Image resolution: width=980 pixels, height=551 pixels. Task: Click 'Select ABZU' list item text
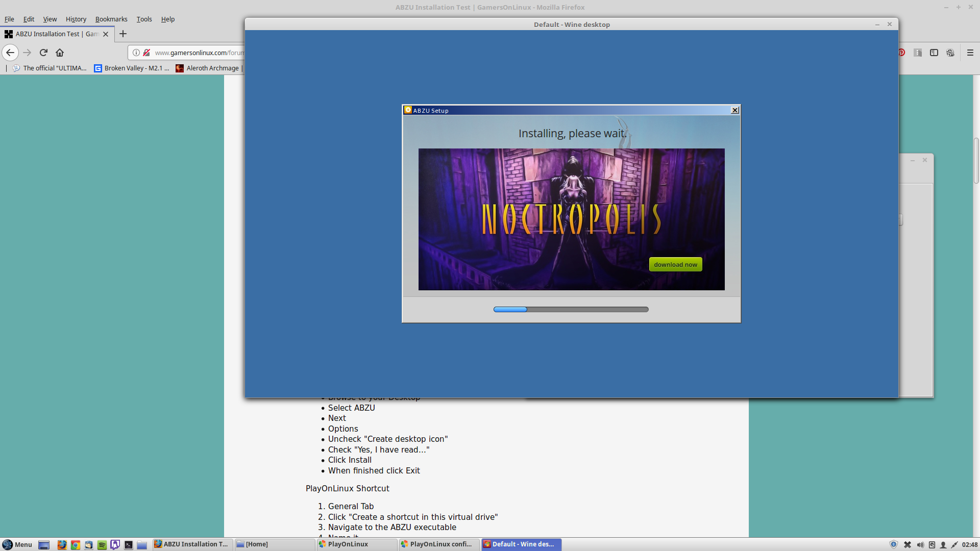coord(351,408)
